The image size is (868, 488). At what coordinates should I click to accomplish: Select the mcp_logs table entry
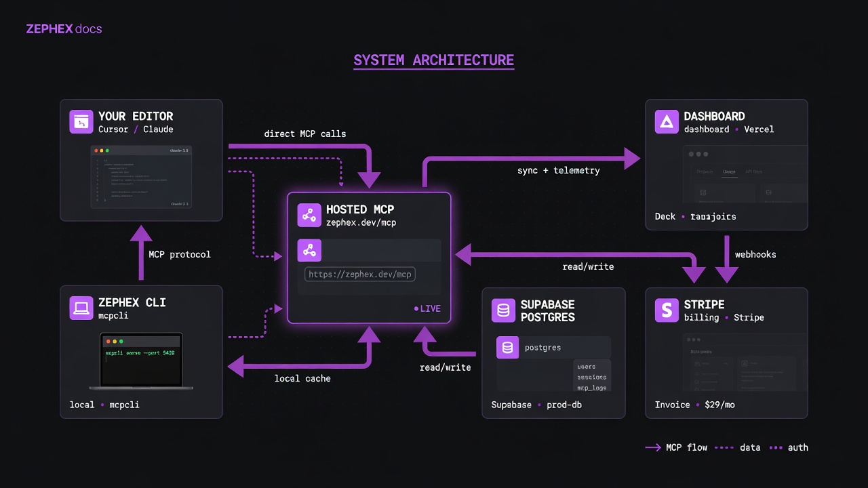pyautogui.click(x=591, y=388)
